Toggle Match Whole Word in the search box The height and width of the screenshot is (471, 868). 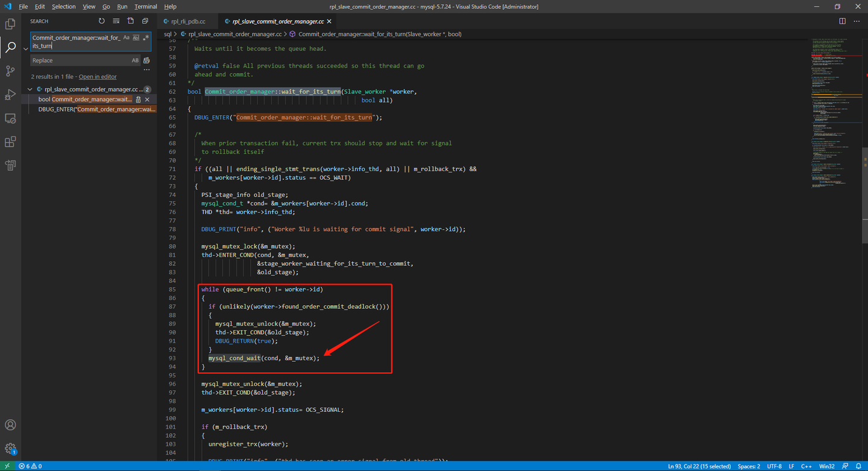pyautogui.click(x=136, y=37)
